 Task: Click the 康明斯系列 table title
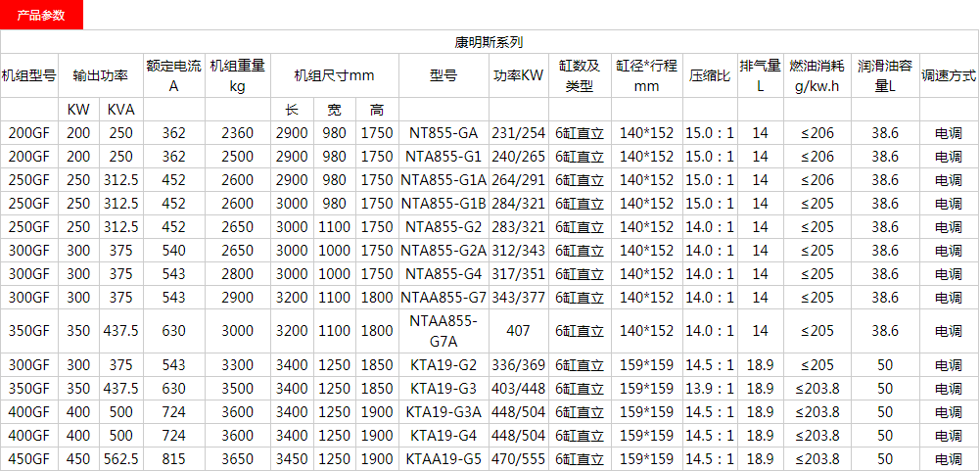489,42
